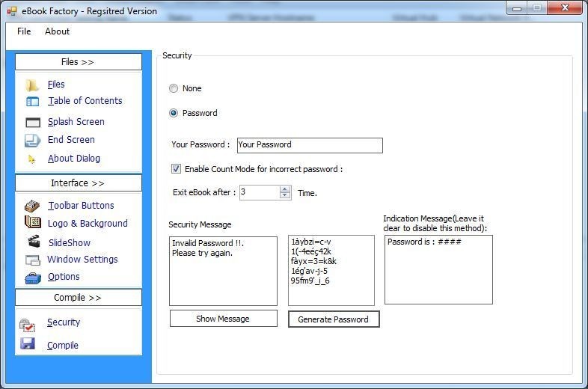Toggle Enable Count Mode checkbox
Screen dimensions: 588x389
click(176, 169)
